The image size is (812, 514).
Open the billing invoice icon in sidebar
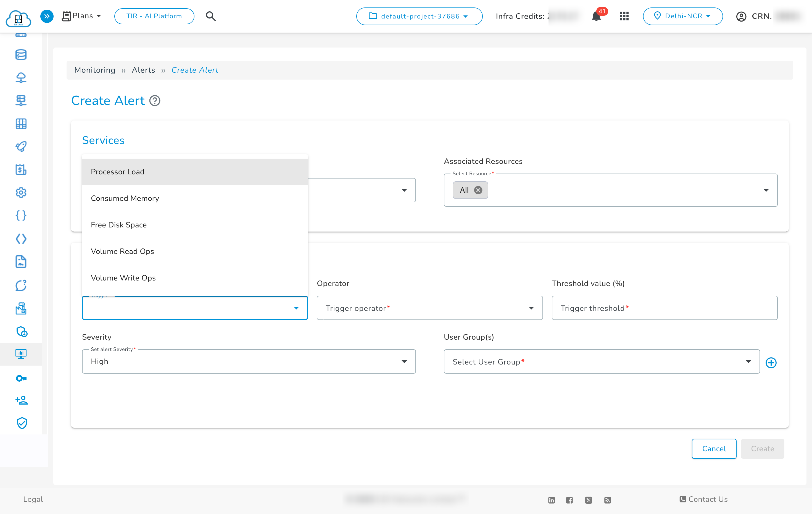coord(21,170)
